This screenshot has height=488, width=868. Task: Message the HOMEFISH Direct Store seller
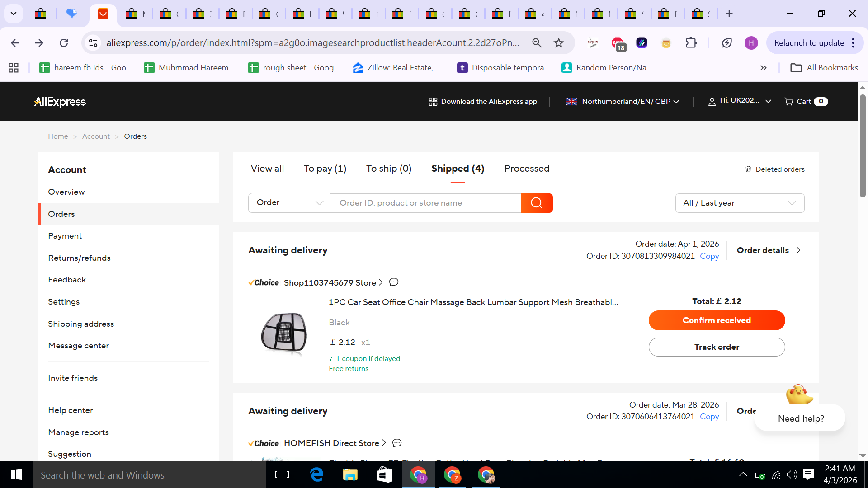coord(397,443)
